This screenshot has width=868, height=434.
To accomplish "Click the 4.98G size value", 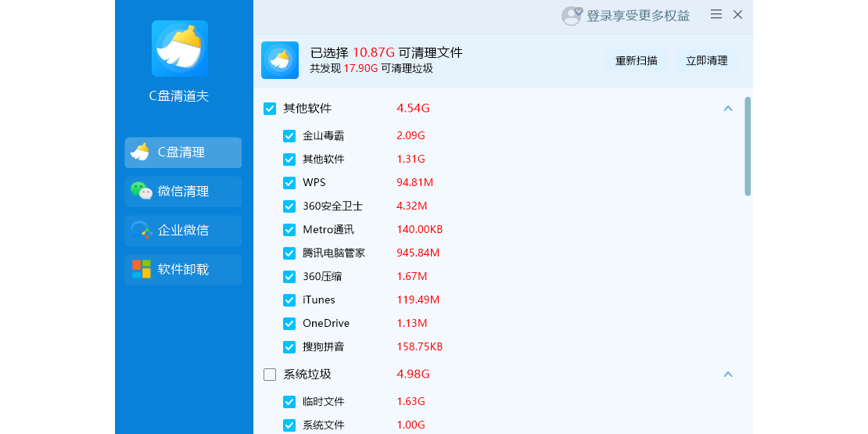I will click(x=413, y=375).
